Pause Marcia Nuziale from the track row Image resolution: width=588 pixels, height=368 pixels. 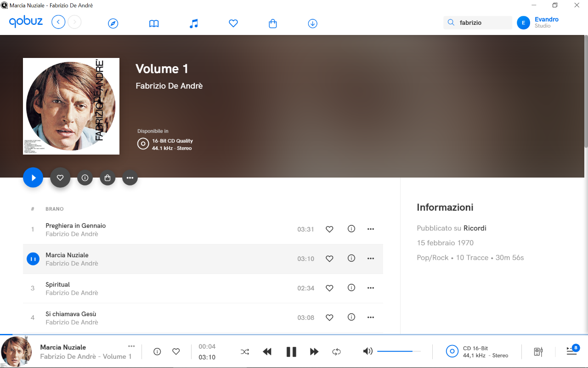[33, 259]
